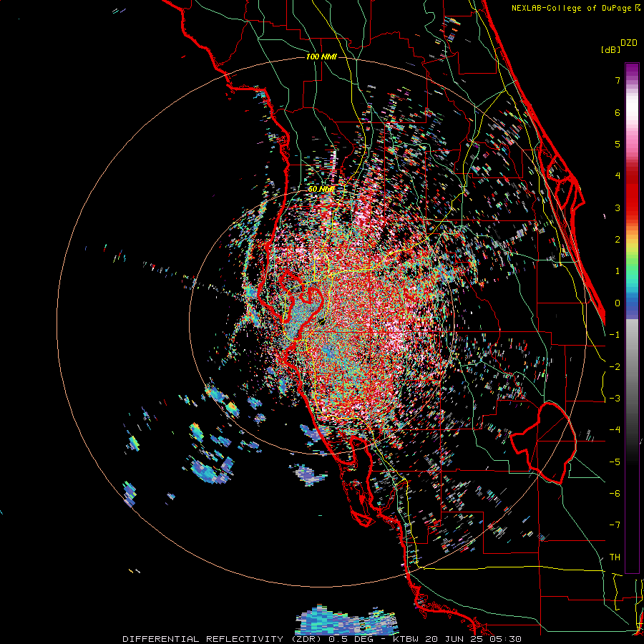This screenshot has width=644, height=644.
Task: Click the -4 color scale label
Action: [615, 430]
